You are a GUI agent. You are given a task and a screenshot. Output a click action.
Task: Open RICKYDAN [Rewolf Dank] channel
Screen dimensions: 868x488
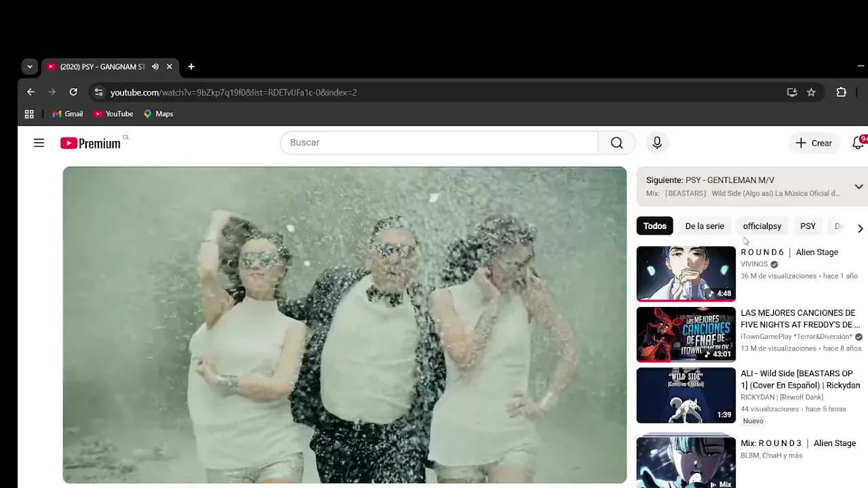click(x=782, y=397)
